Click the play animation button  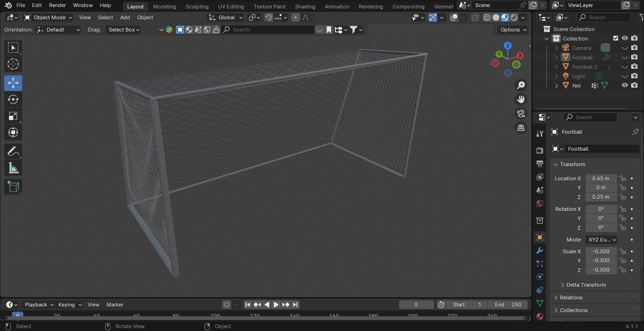pyautogui.click(x=276, y=305)
